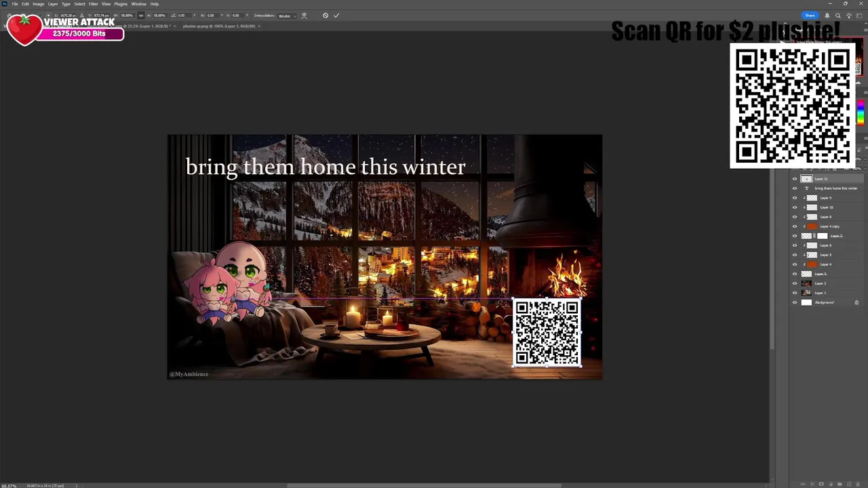Select the Layer 1 row
The width and height of the screenshot is (868, 488).
(827, 293)
